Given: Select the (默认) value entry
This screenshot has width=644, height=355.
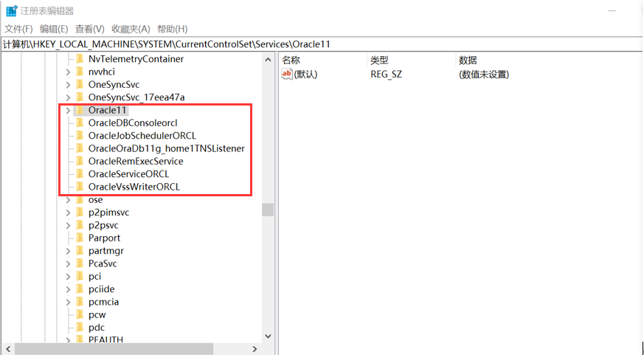Looking at the screenshot, I should 305,75.
